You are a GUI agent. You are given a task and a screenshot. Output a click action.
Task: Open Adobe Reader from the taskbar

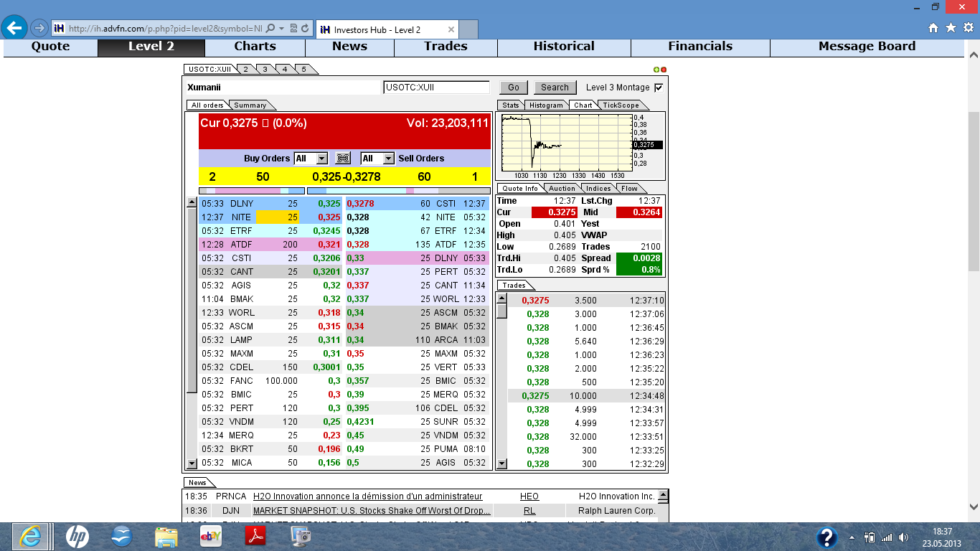point(256,537)
